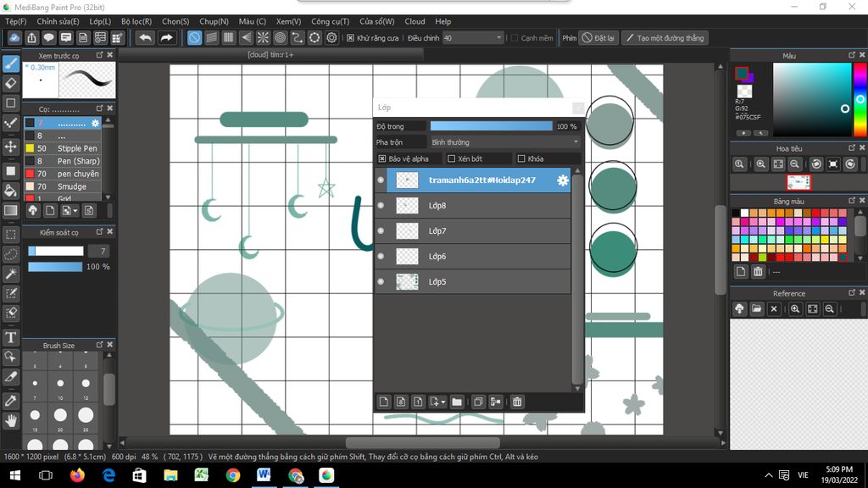
Task: Open snap settings gear icon
Action: [331, 37]
